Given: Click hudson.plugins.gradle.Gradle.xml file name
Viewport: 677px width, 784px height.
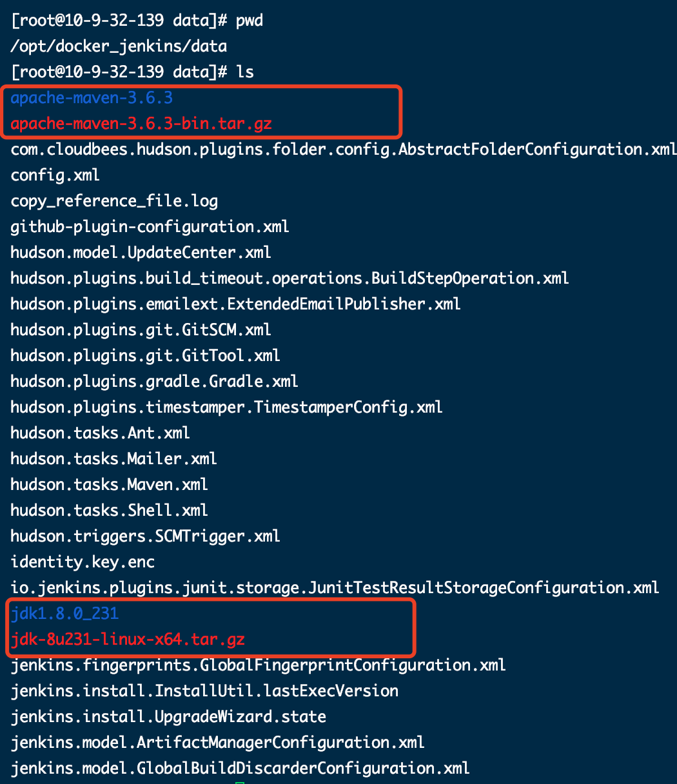Looking at the screenshot, I should [154, 382].
